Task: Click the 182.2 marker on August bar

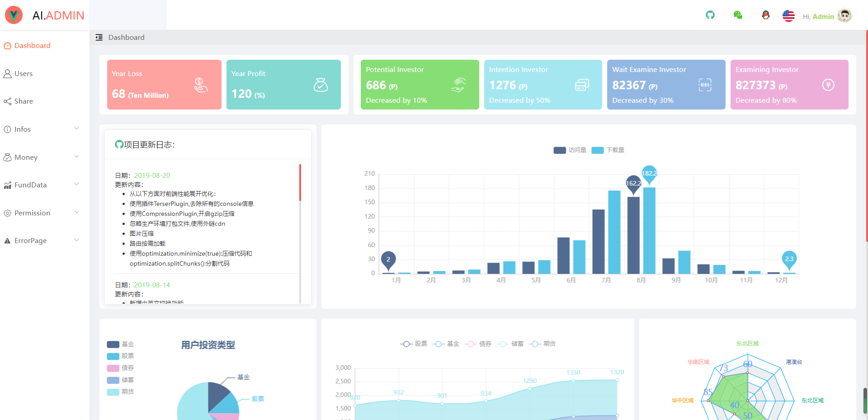Action: pos(649,174)
